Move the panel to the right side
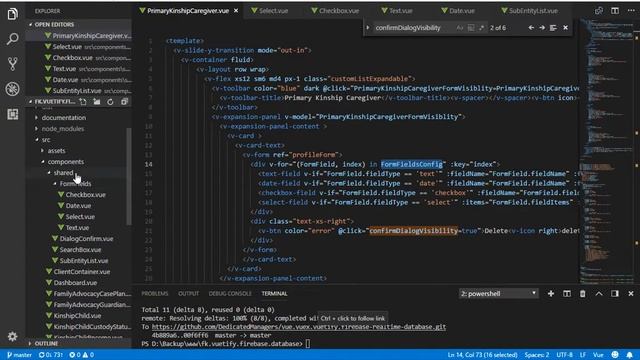 (x=615, y=293)
